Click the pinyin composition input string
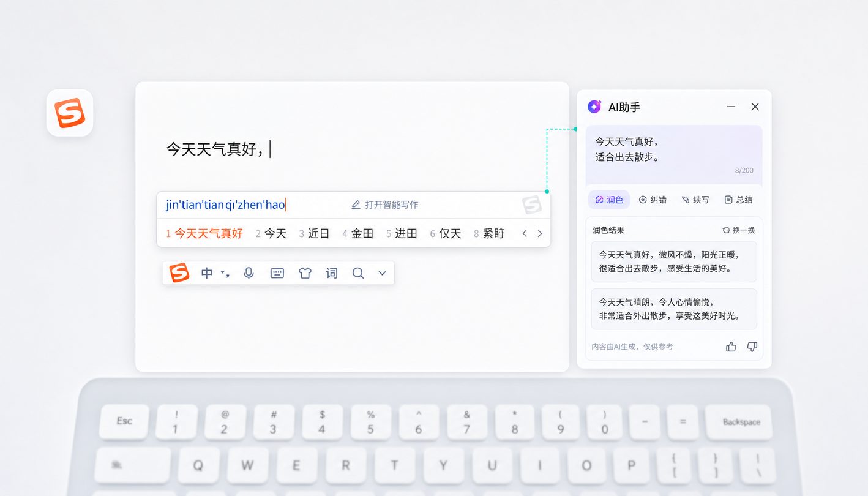 tap(225, 205)
